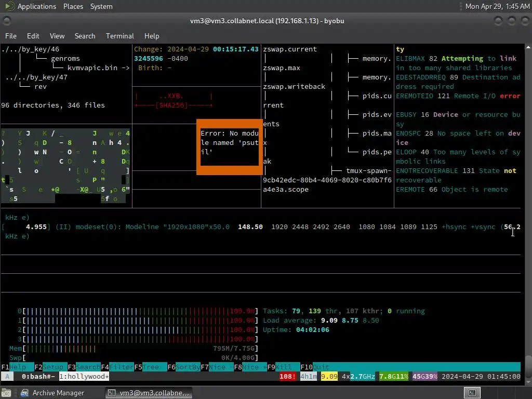Click the ENOSPC 28 No space left line
The image size is (532, 399).
click(x=458, y=138)
